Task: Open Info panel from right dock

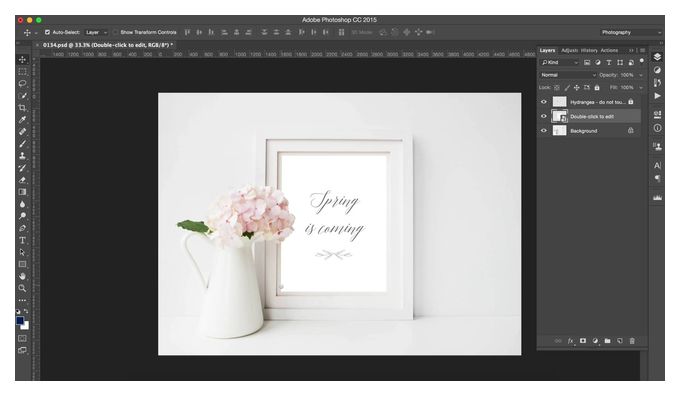Action: [657, 128]
